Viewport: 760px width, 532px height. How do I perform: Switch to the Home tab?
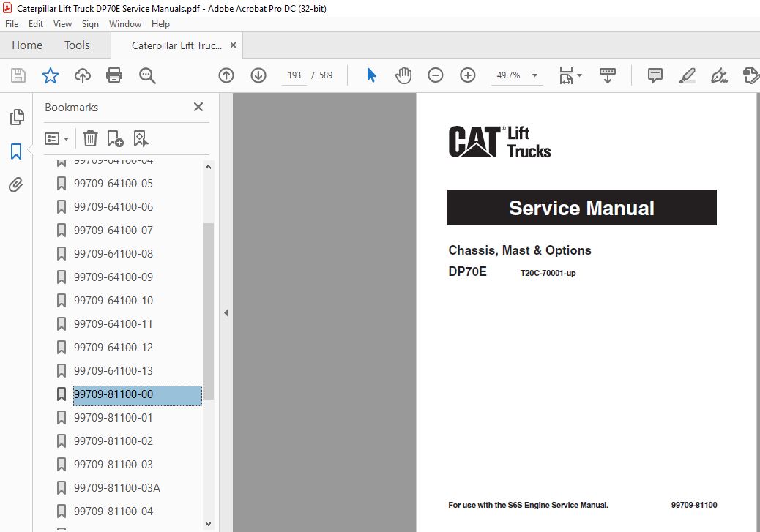[27, 45]
